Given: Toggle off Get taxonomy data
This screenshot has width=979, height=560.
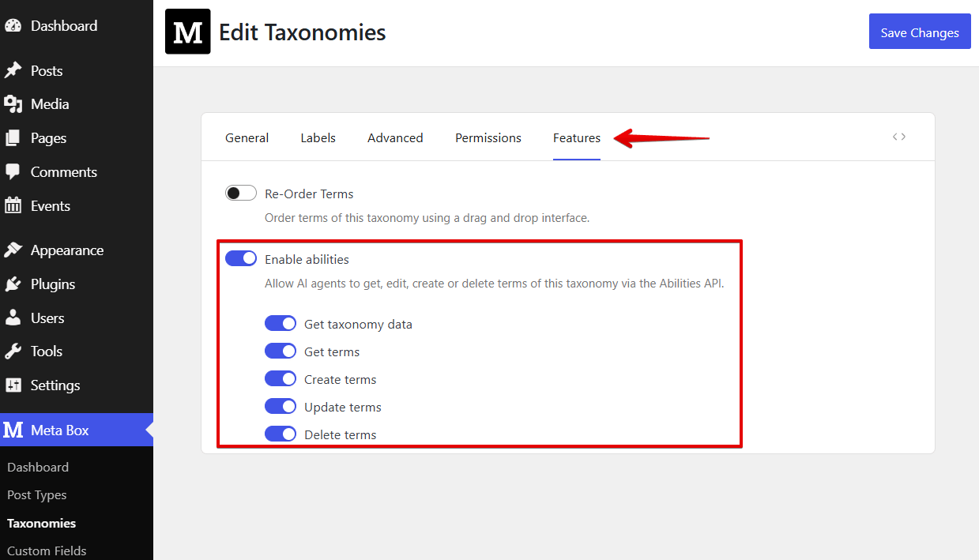Looking at the screenshot, I should coord(281,324).
